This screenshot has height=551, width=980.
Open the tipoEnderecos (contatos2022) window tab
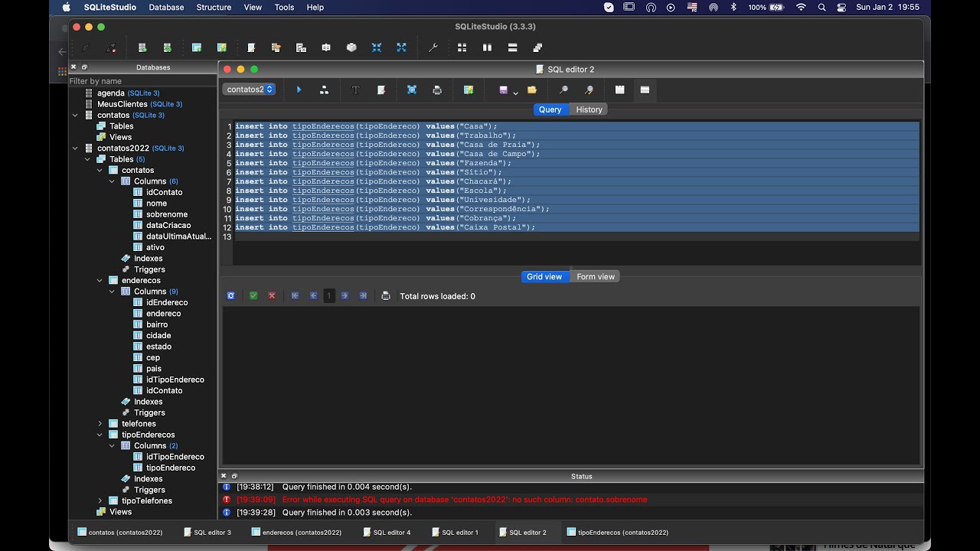point(618,533)
